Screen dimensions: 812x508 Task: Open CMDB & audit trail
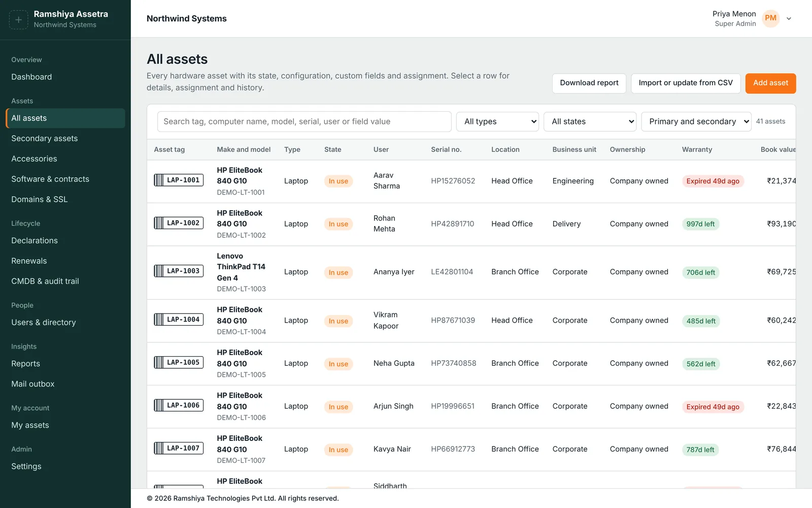pyautogui.click(x=65, y=281)
